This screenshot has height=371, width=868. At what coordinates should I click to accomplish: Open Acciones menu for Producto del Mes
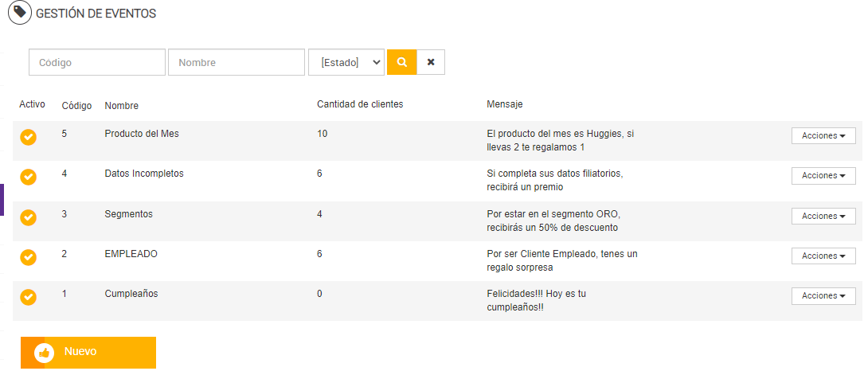823,136
